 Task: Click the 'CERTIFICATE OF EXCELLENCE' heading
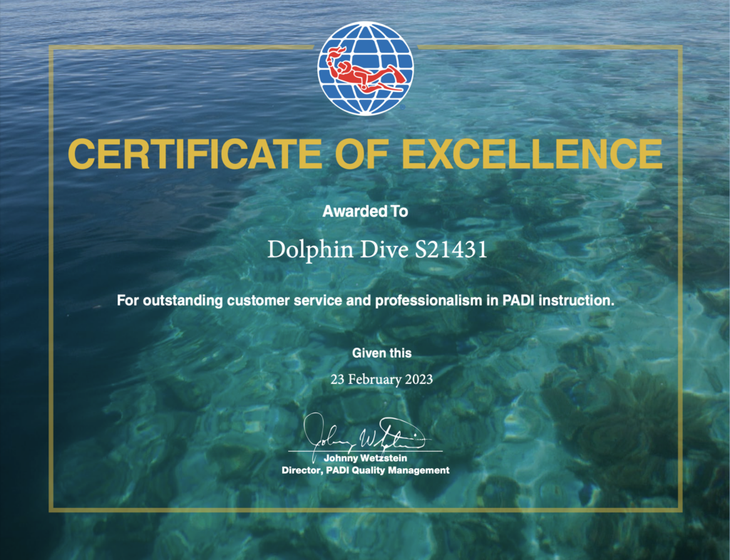(366, 154)
